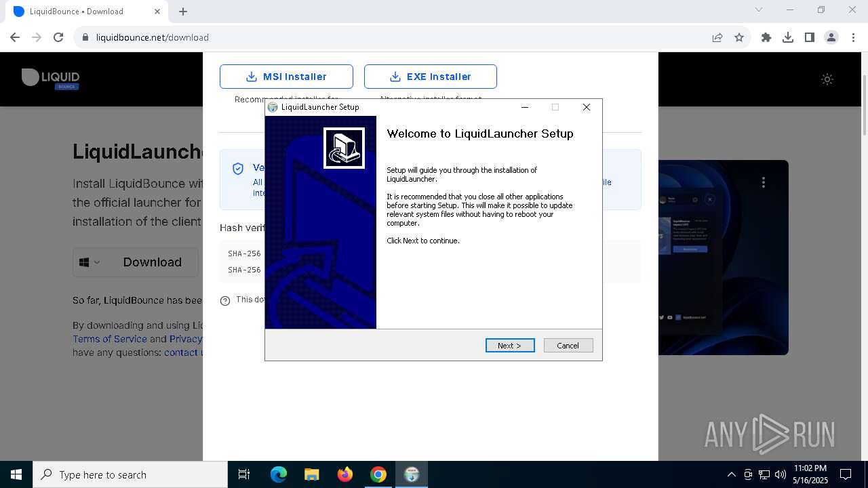The height and width of the screenshot is (488, 868).
Task: Download the MSI Installer
Action: (x=286, y=77)
